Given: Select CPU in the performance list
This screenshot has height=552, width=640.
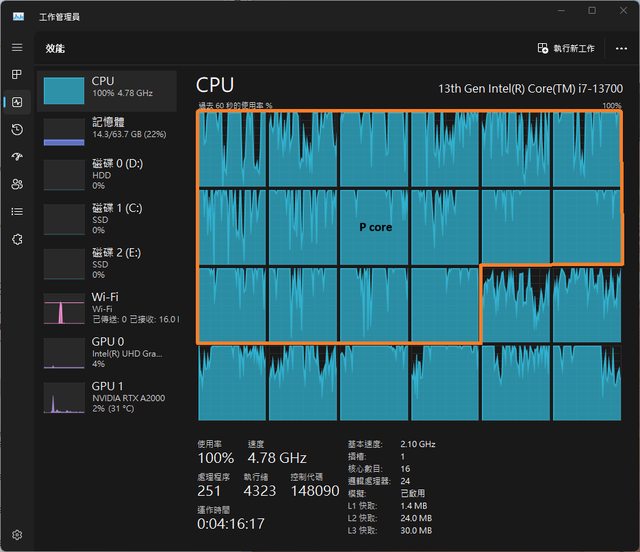Looking at the screenshot, I should pyautogui.click(x=107, y=88).
